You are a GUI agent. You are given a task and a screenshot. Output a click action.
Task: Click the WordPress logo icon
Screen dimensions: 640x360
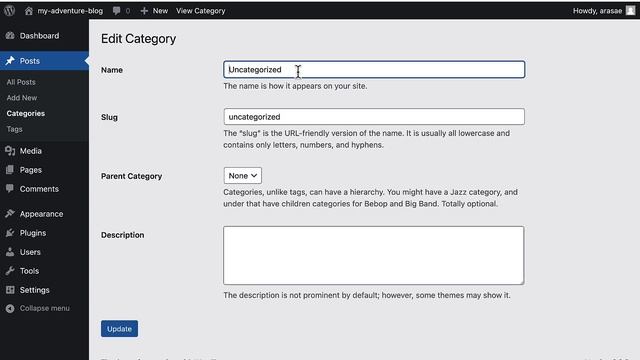pyautogui.click(x=9, y=11)
